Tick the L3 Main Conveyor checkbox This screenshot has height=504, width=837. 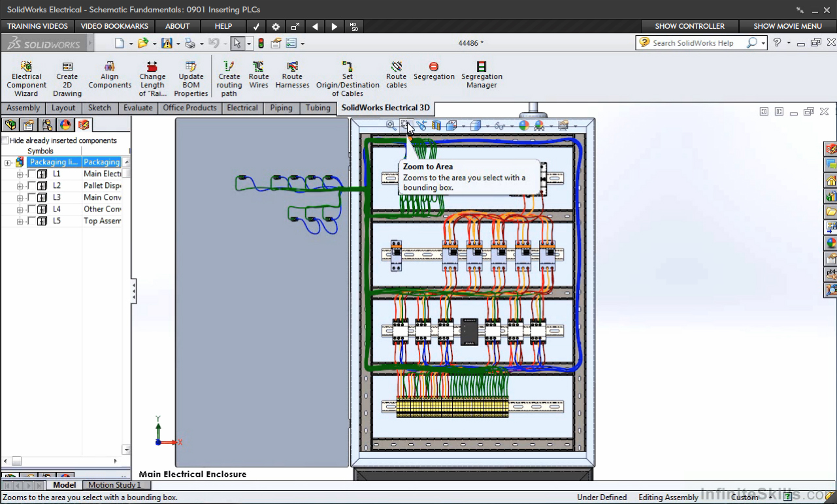click(x=31, y=198)
